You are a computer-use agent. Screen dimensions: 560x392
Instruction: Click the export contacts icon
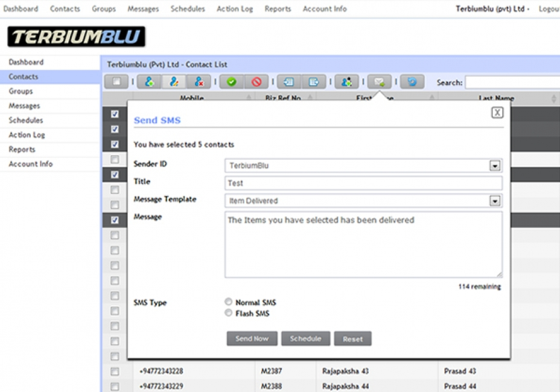(314, 82)
